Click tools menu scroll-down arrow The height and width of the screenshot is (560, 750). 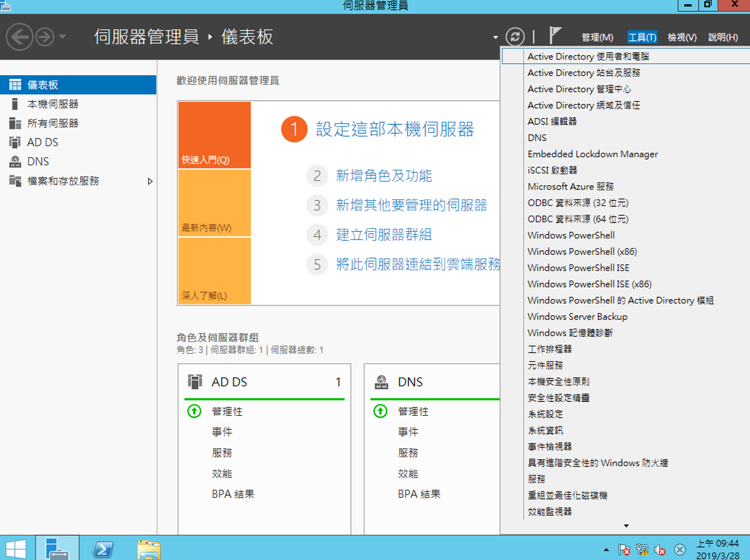(626, 526)
